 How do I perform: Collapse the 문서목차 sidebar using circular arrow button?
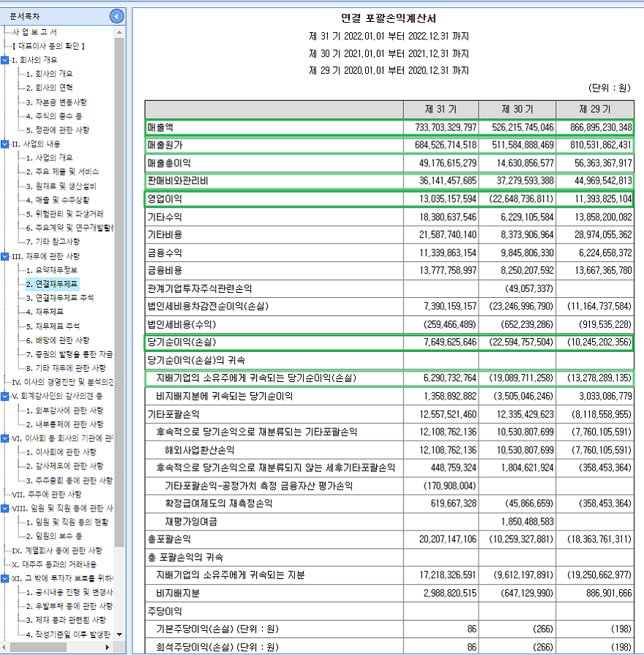[x=116, y=15]
